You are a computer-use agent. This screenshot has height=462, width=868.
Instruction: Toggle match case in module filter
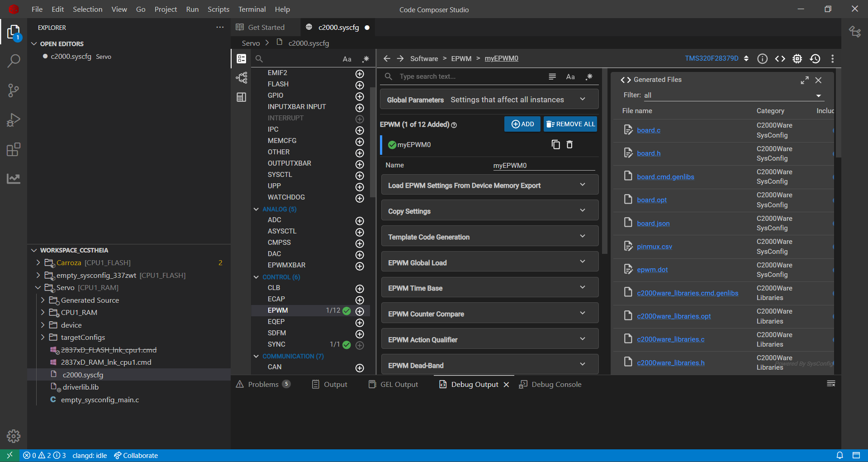click(347, 59)
